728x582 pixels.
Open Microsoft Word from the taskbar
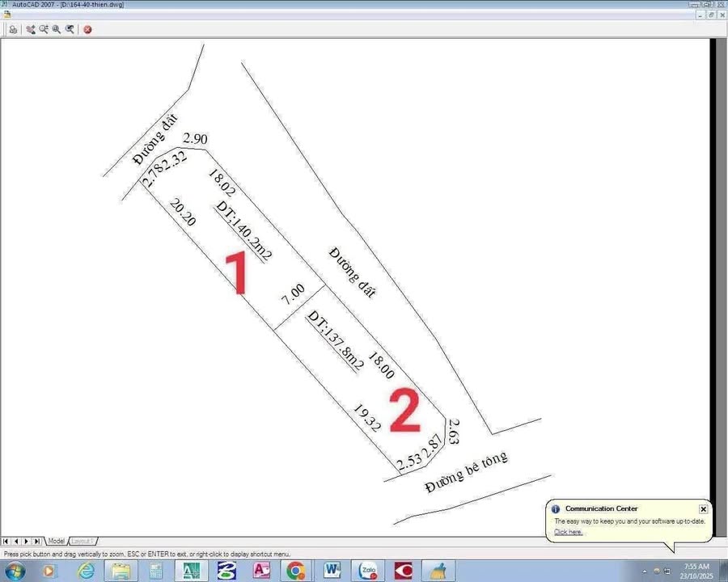pyautogui.click(x=332, y=571)
